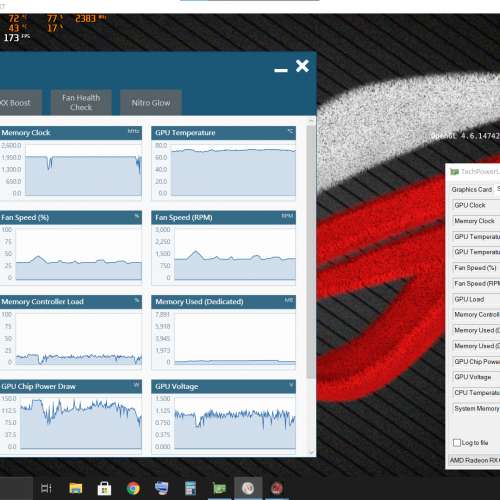Viewport: 500px width, 500px height.
Task: Open the Fan Health Check tab
Action: pyautogui.click(x=81, y=103)
